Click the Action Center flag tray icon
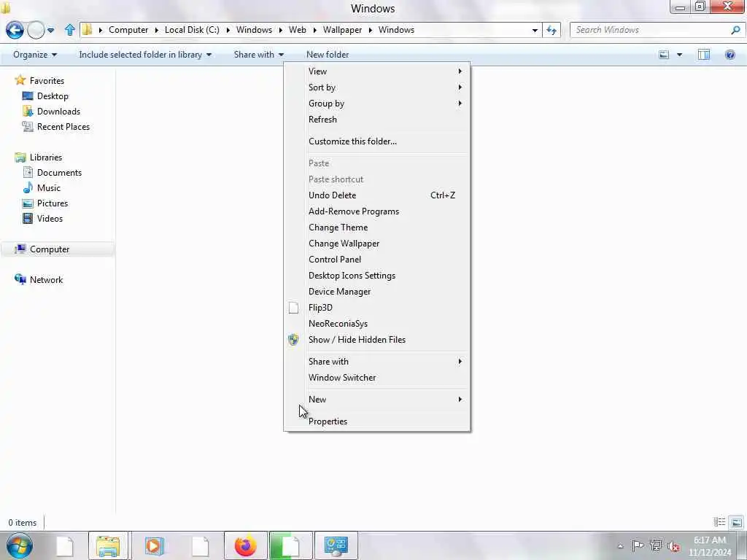The image size is (747, 560). (638, 545)
